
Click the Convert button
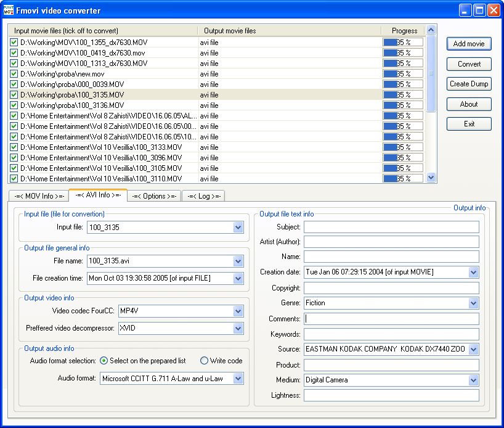(x=469, y=64)
